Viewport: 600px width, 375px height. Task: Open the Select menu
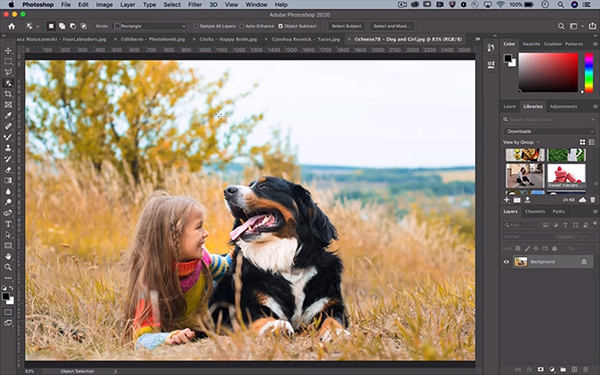(172, 5)
